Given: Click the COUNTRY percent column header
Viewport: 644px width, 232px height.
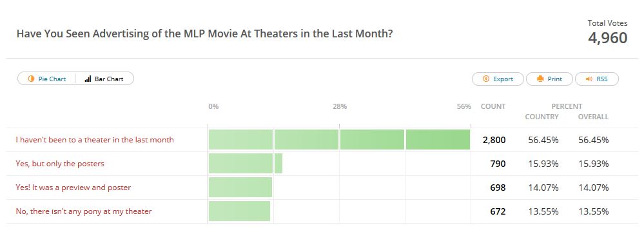Looking at the screenshot, I should click(x=542, y=117).
